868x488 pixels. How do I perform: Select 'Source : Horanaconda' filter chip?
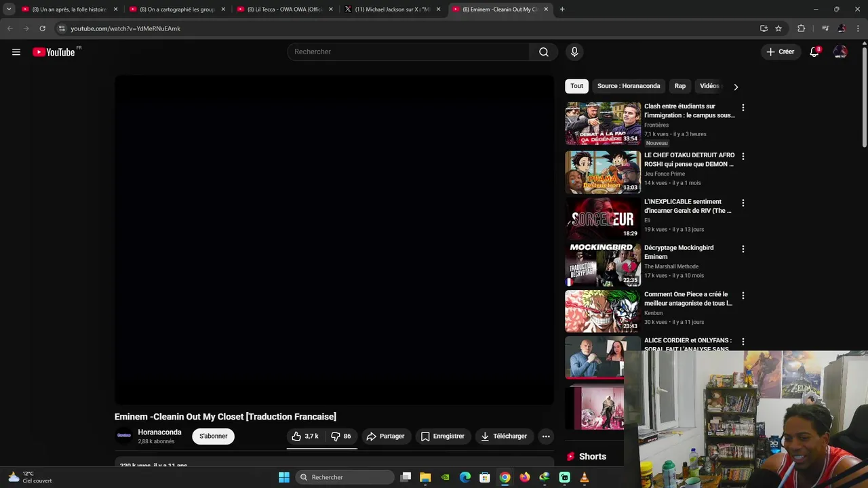click(x=629, y=86)
